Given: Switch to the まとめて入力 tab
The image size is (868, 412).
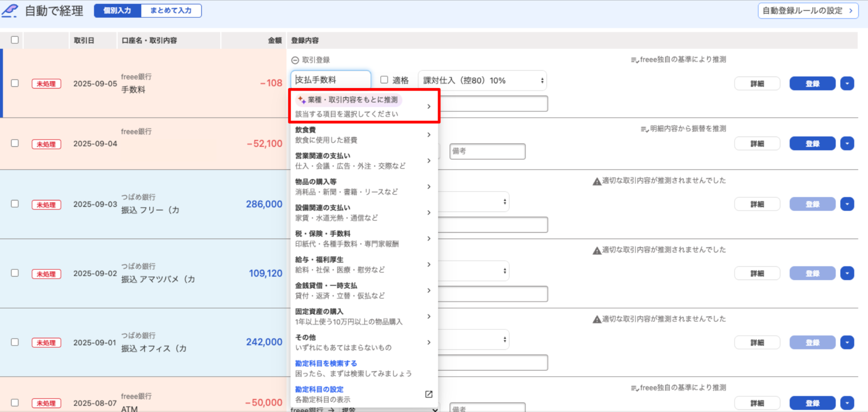Looking at the screenshot, I should click(x=171, y=11).
